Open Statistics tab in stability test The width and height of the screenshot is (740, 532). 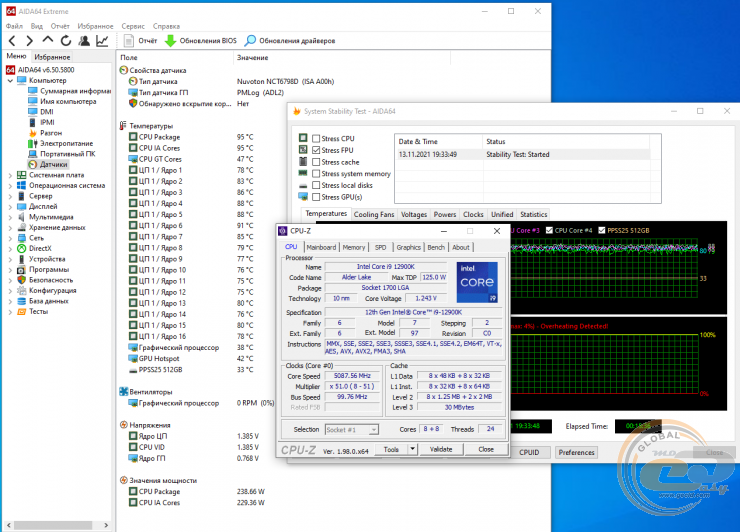tap(534, 214)
